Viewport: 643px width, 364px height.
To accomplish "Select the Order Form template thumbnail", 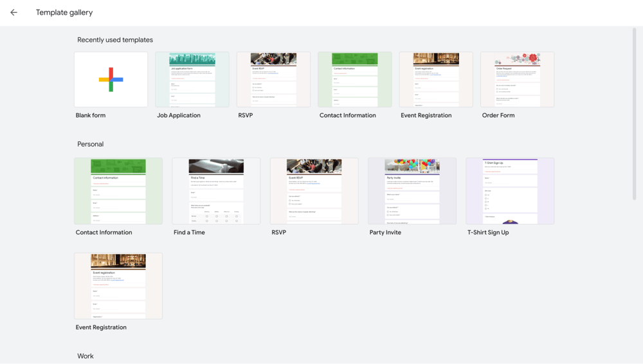I will (x=517, y=80).
